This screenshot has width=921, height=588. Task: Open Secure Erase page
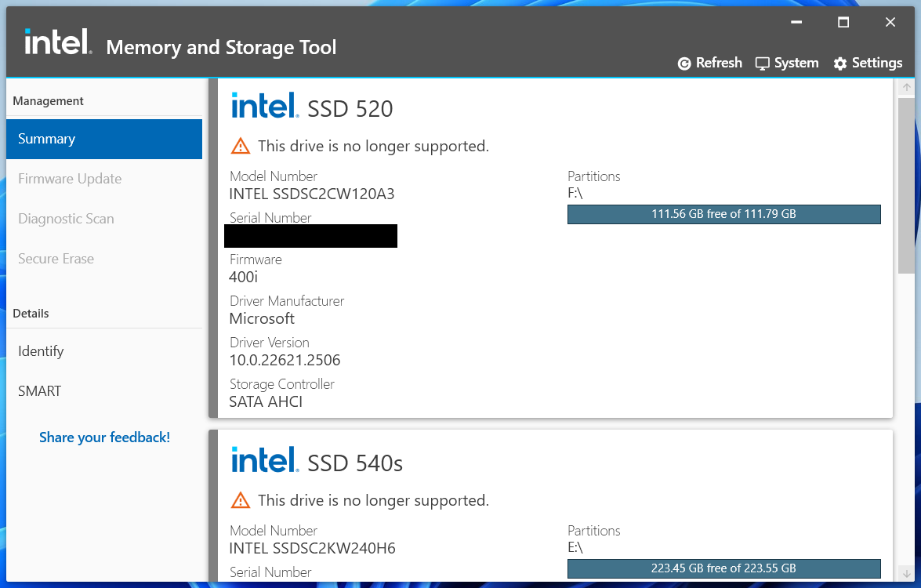pyautogui.click(x=104, y=259)
